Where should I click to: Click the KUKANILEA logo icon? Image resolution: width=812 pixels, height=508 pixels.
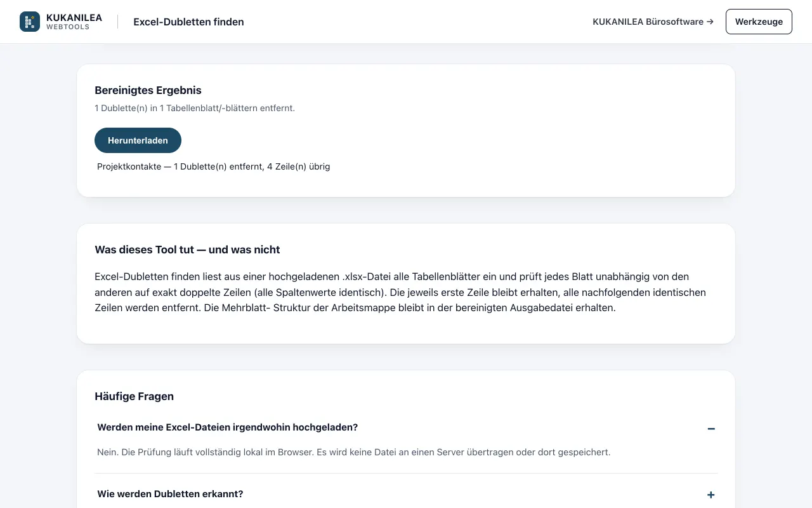(x=30, y=22)
